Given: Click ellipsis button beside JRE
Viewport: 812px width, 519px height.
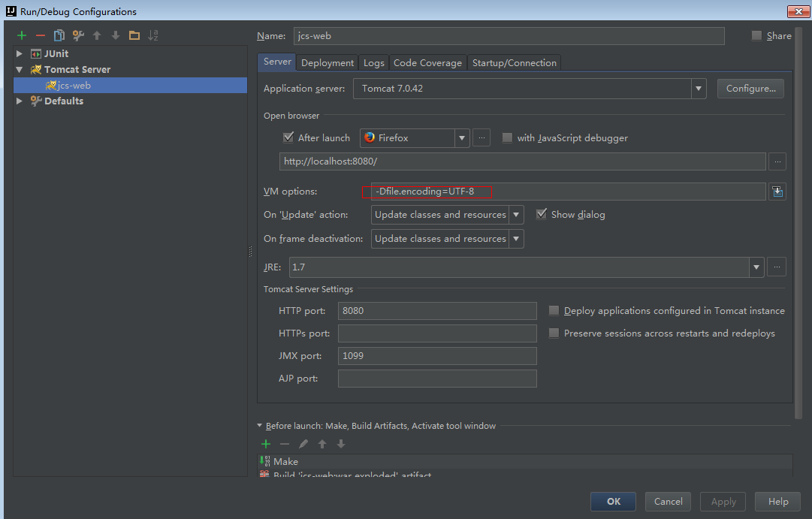Looking at the screenshot, I should click(777, 267).
